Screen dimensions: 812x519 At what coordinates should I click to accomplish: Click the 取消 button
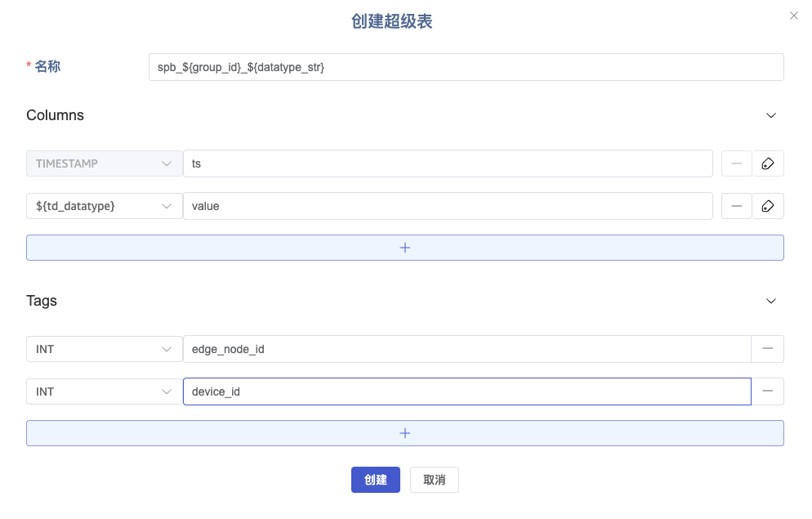tap(434, 480)
